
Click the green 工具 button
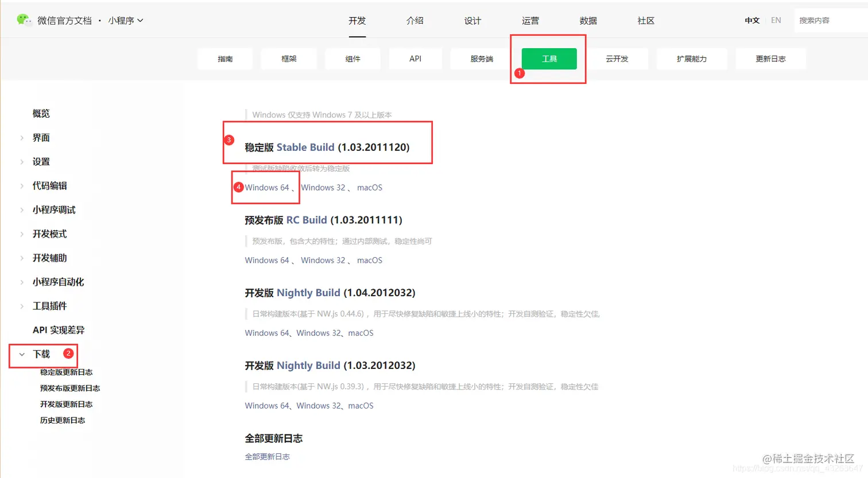[549, 59]
